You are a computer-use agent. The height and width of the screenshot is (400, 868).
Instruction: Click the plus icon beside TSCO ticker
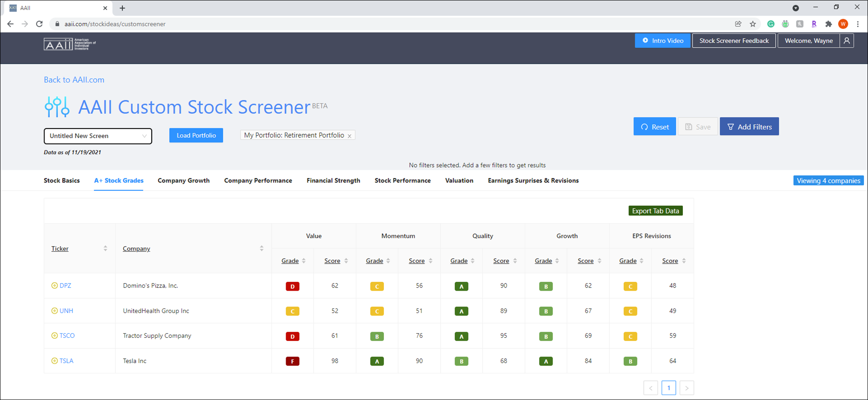point(54,336)
